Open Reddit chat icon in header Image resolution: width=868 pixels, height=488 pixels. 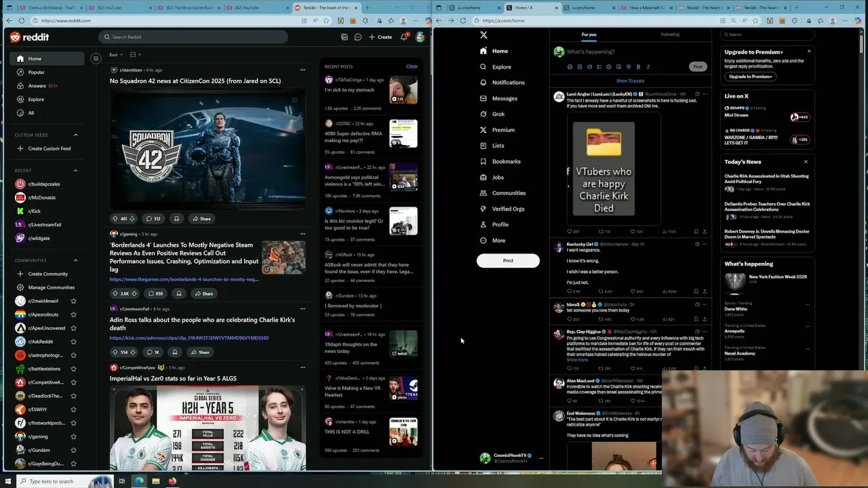(x=358, y=37)
